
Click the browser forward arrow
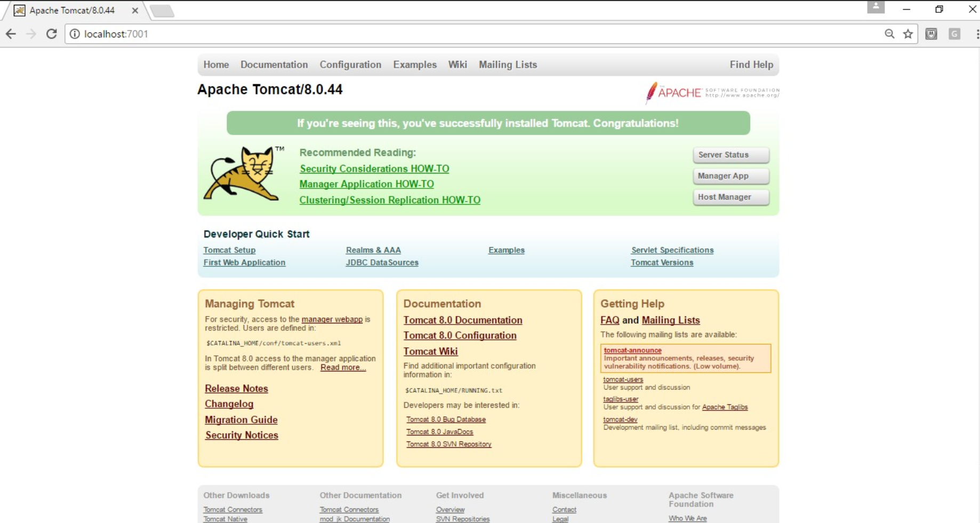(x=31, y=34)
